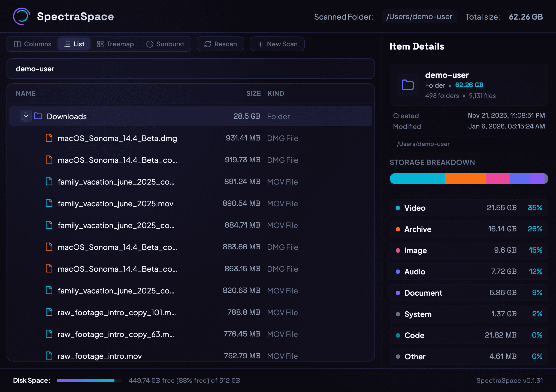This screenshot has width=556, height=392.
Task: Click the Disk Space usage bar
Action: (x=89, y=381)
